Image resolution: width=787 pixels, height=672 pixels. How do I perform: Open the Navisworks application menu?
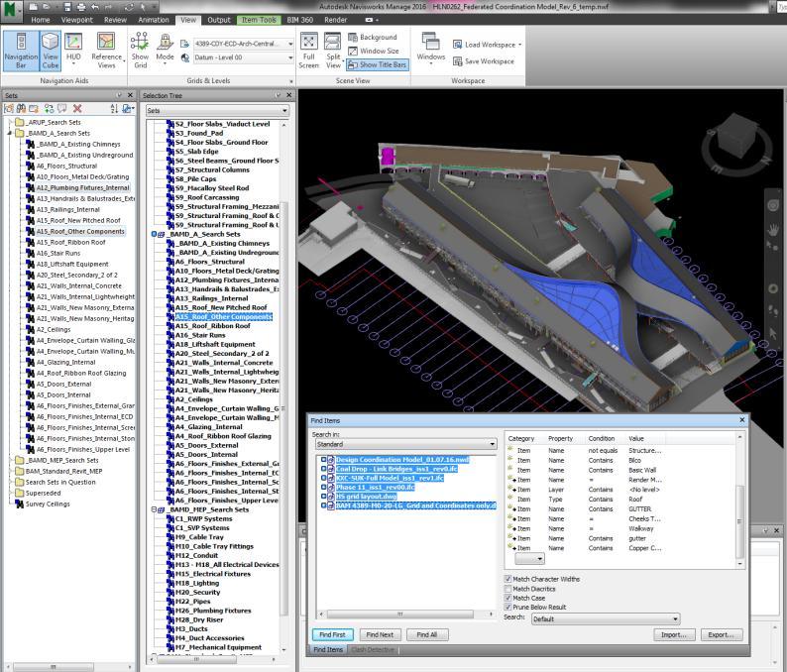(x=11, y=10)
